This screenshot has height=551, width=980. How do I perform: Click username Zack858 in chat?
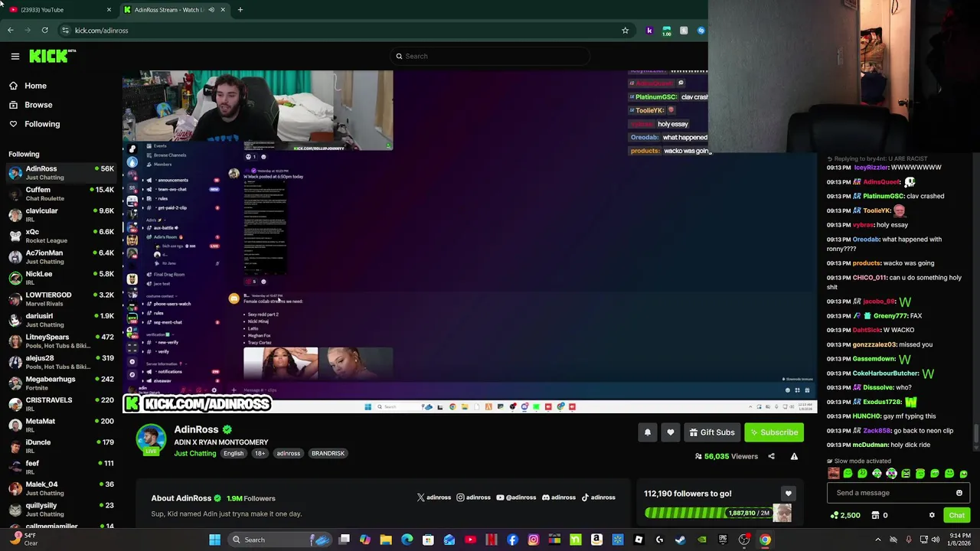coord(877,431)
